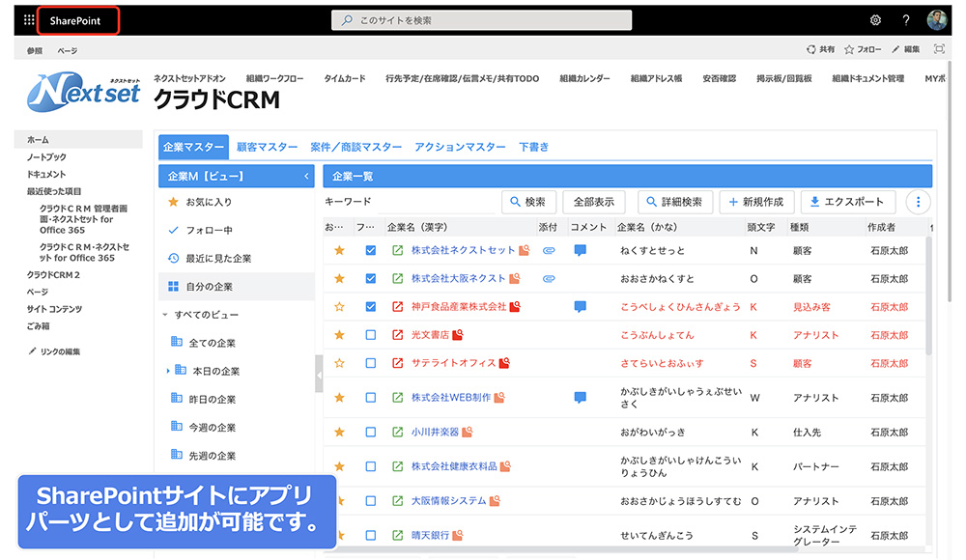Open comment bubble for 神戸食品産業株式会社
966x560 pixels.
580,307
